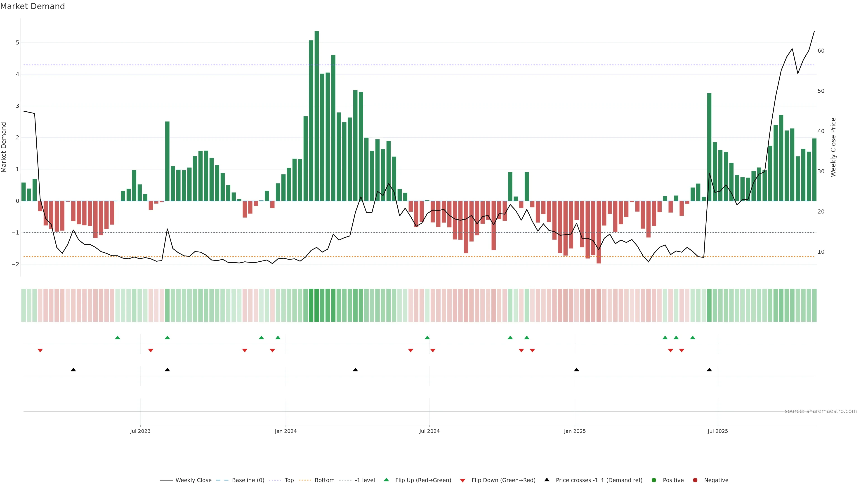Click the Market Demand chart title
The height and width of the screenshot is (488, 868).
[x=32, y=6]
